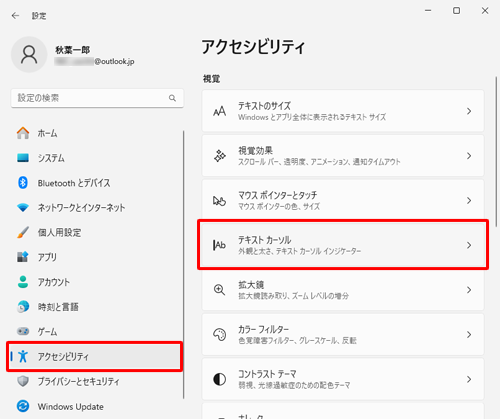Click the chevron on コントラスト テーマ row
This screenshot has width=500, height=419.
click(x=469, y=379)
